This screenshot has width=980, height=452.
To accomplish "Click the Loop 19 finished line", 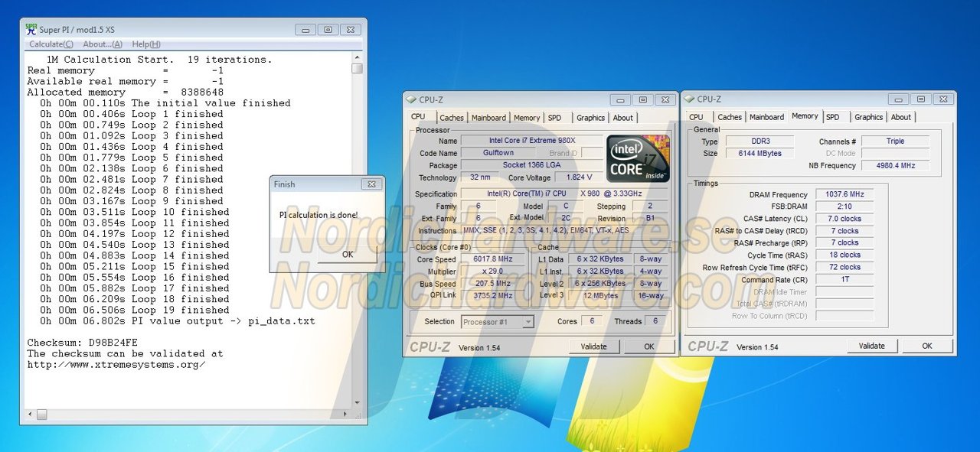I will click(x=135, y=311).
